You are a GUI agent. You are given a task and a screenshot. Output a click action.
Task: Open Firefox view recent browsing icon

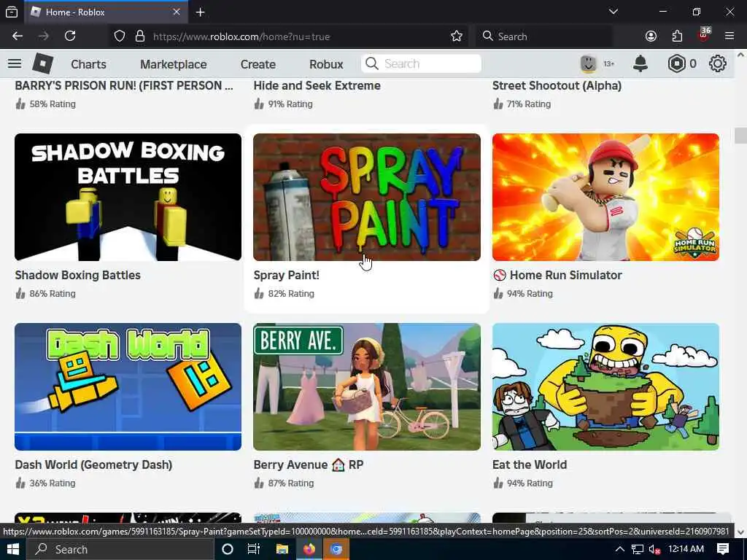point(12,12)
